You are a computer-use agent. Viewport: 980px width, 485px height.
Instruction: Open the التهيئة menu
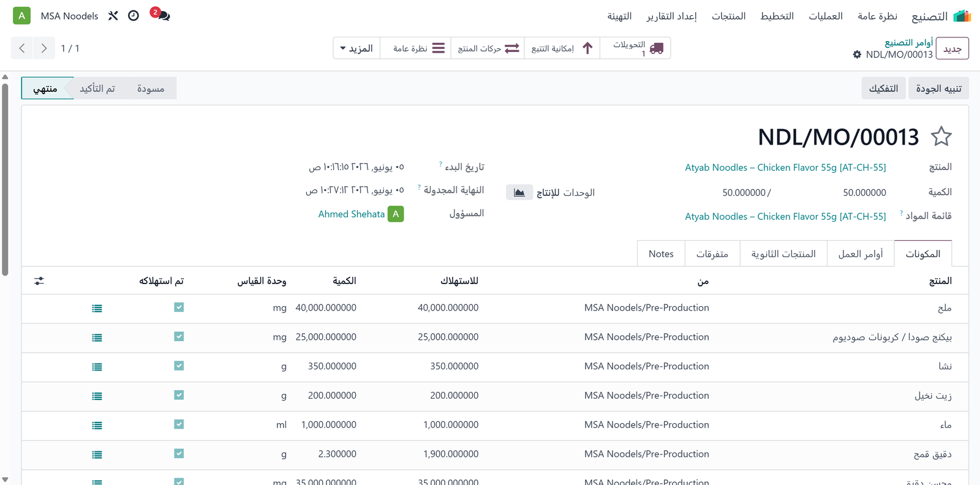click(x=619, y=16)
